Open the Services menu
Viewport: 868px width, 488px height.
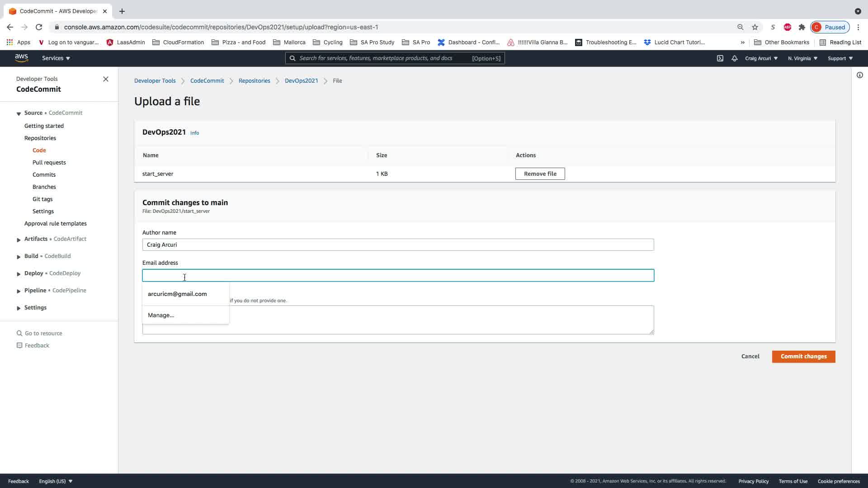[x=56, y=58]
